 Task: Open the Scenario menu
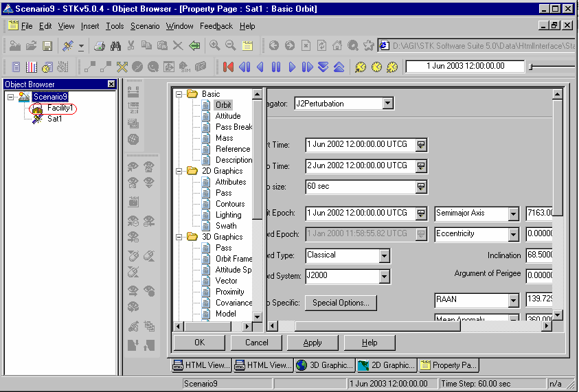[x=145, y=26]
